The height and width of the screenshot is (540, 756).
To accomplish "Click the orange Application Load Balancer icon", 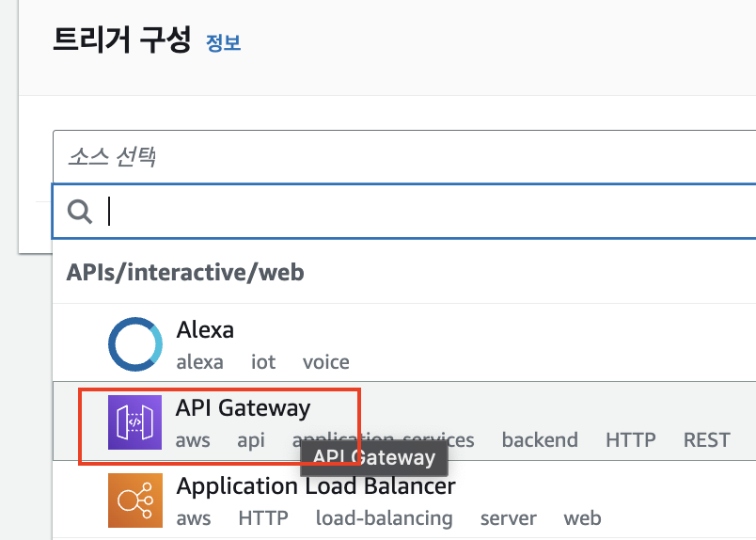I will click(x=135, y=500).
